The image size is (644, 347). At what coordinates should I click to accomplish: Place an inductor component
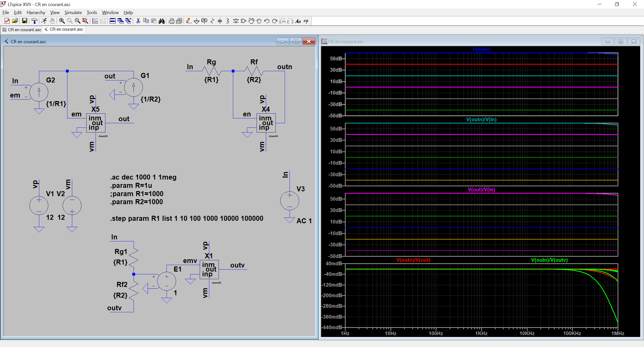[x=228, y=21]
